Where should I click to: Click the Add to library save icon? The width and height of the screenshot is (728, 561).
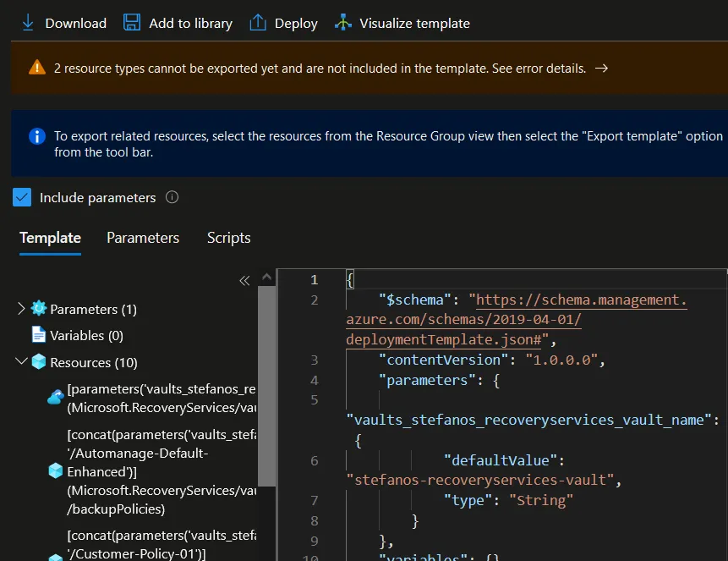pyautogui.click(x=132, y=22)
